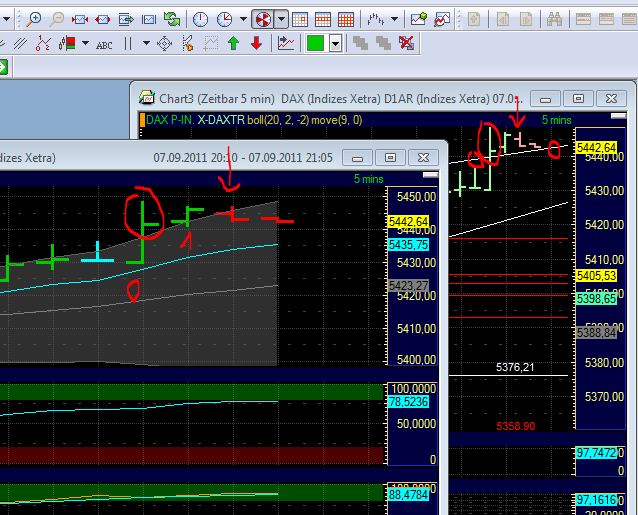Click the 5376,21 white line label
The image size is (638, 515).
(x=515, y=367)
